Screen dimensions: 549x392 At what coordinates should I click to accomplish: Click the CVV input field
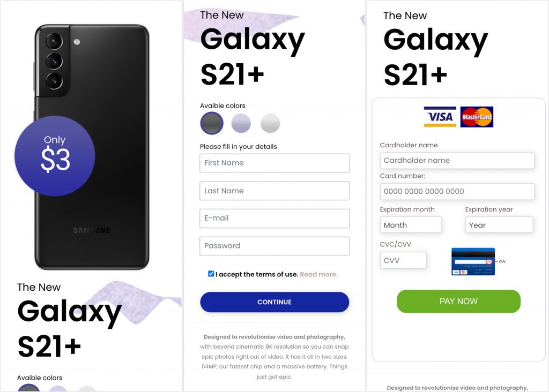coord(403,260)
